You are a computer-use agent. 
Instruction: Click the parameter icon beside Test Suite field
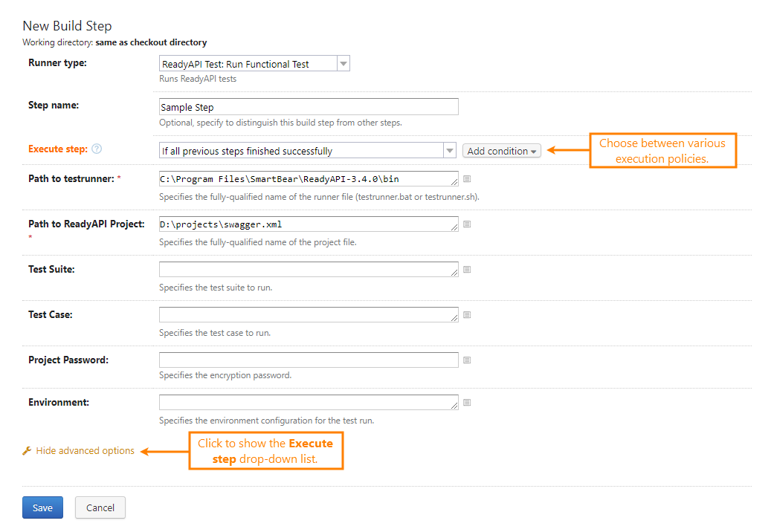coord(467,269)
